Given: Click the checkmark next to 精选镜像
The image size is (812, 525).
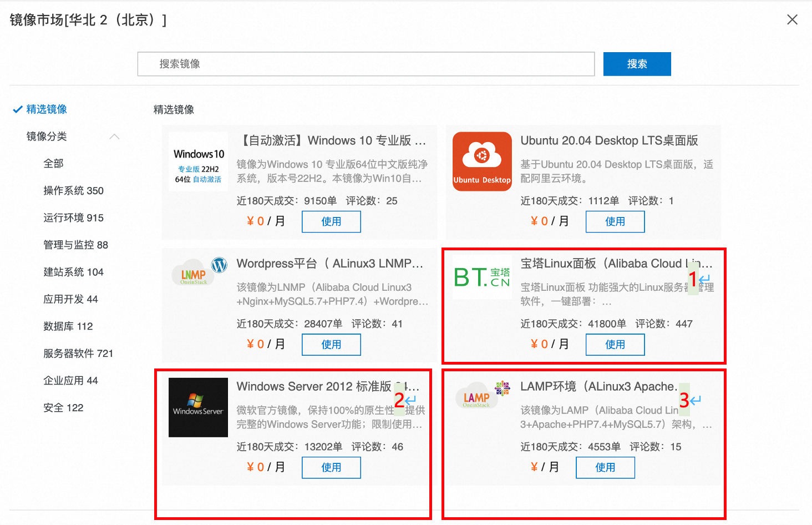Looking at the screenshot, I should pyautogui.click(x=18, y=109).
